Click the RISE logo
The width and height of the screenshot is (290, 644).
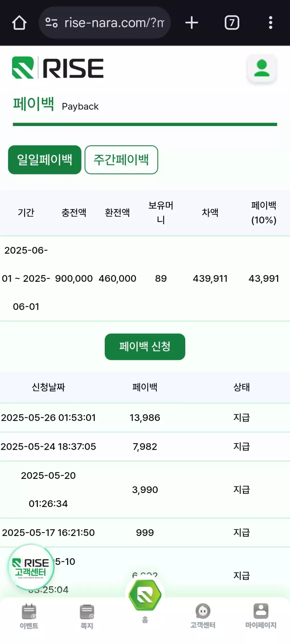tap(58, 68)
